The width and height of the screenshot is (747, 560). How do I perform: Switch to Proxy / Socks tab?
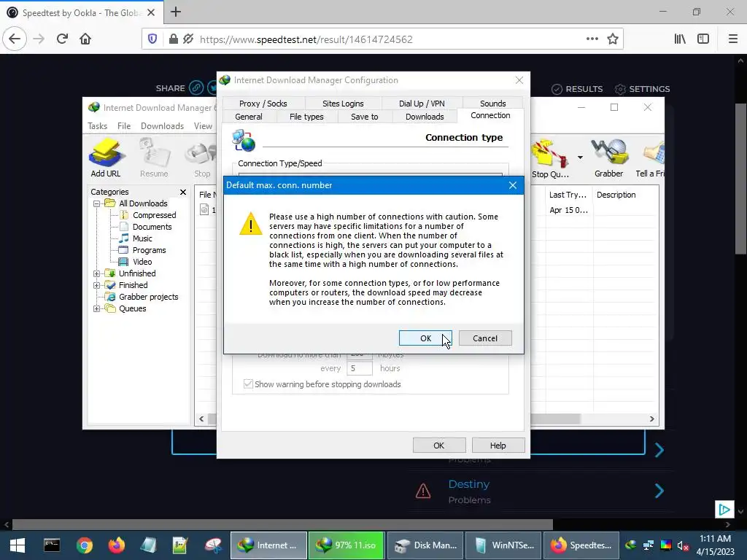(x=263, y=104)
